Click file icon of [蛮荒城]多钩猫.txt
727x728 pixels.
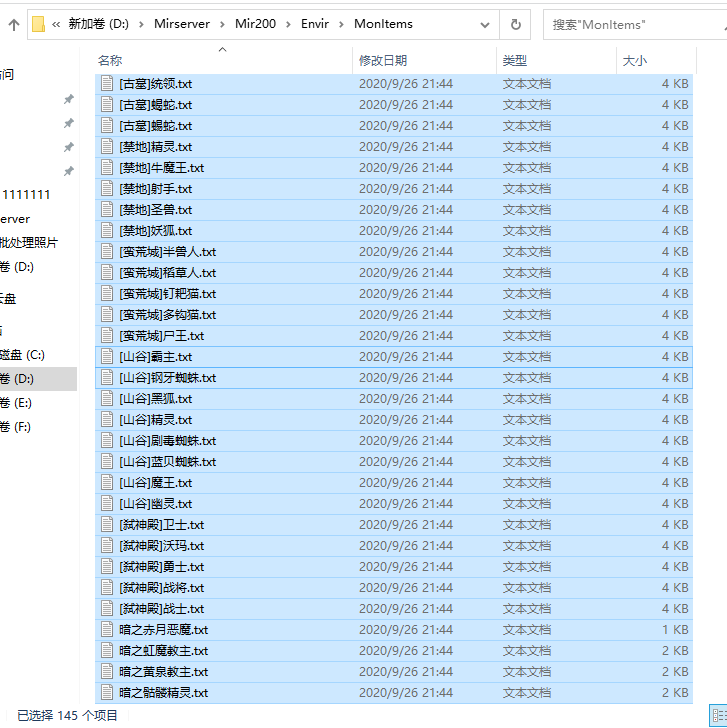coord(107,315)
